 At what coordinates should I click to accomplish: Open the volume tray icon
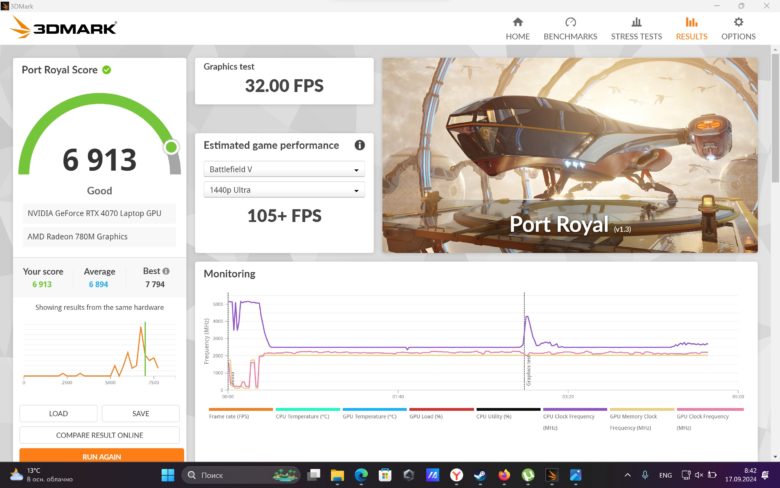tap(699, 476)
